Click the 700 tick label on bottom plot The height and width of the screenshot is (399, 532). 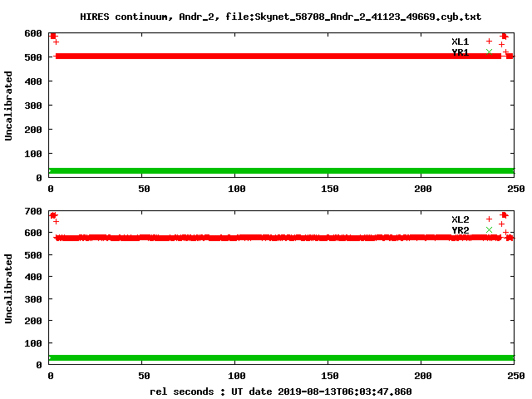[x=33, y=211]
